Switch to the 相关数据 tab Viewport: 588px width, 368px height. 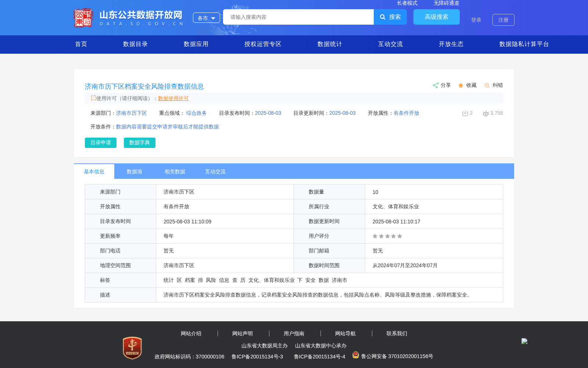(175, 171)
